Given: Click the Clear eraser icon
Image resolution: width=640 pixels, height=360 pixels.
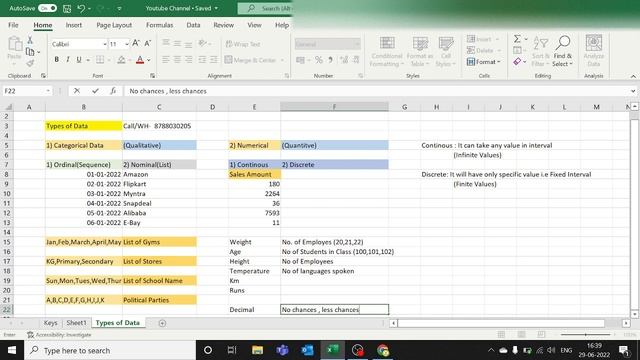Looking at the screenshot, I should click(517, 62).
